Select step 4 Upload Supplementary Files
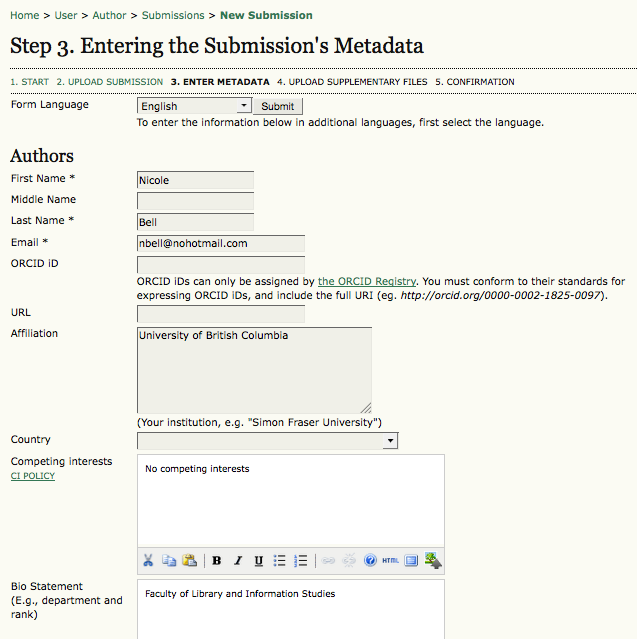 352,82
